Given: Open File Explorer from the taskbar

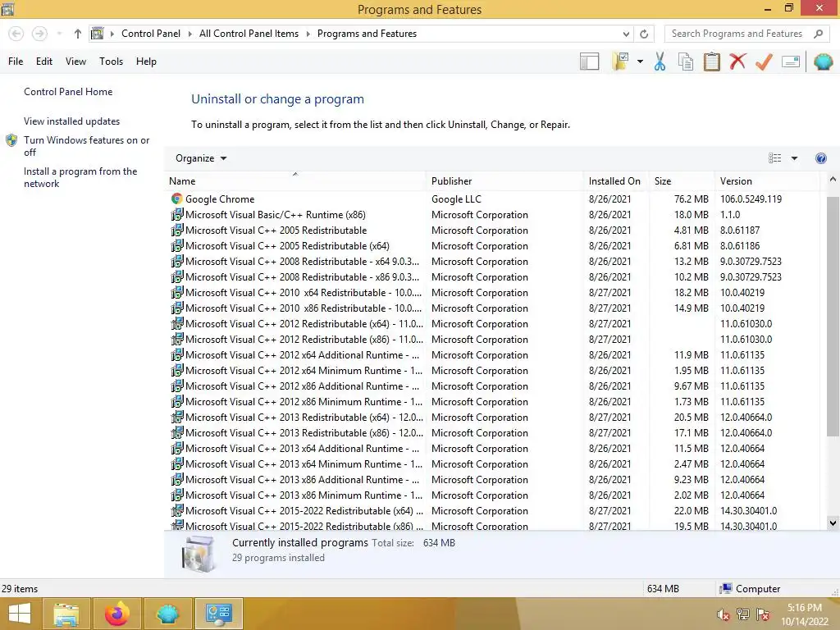Looking at the screenshot, I should [66, 614].
